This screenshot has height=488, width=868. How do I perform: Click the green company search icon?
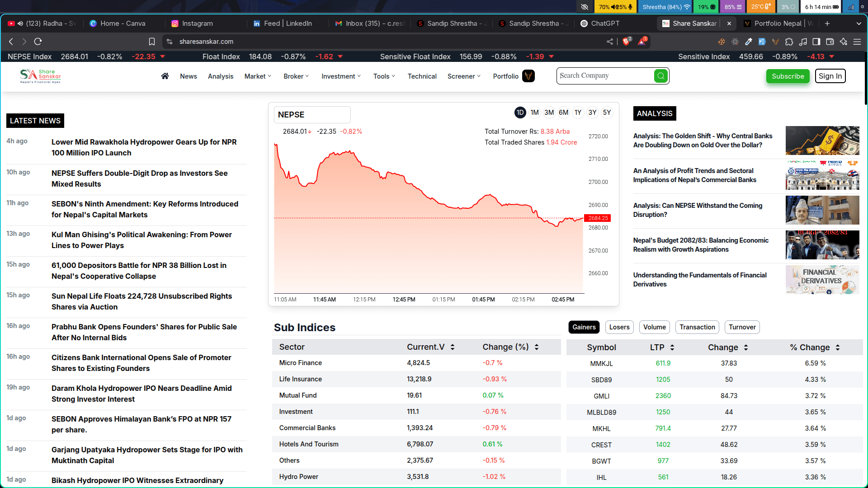tap(660, 76)
